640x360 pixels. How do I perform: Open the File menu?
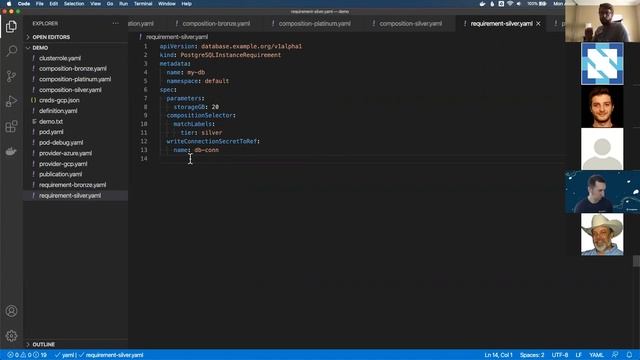tap(40, 4)
